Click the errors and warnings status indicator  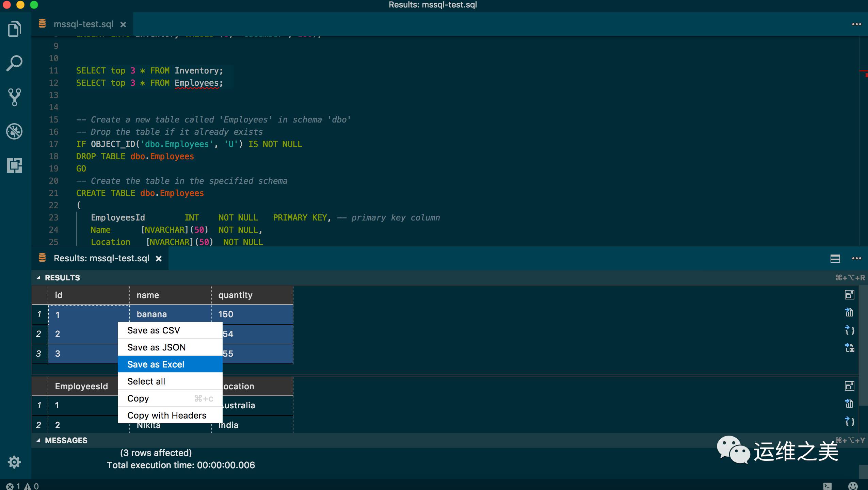click(x=22, y=486)
